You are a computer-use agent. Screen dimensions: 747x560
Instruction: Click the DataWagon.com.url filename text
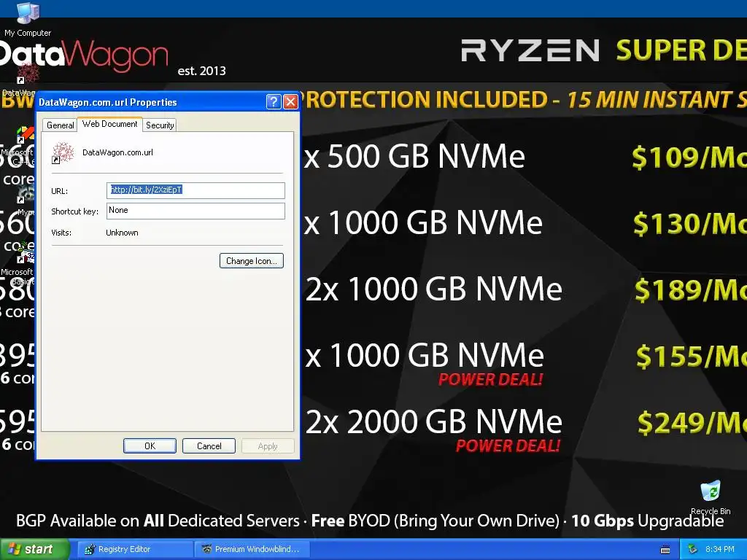(x=117, y=152)
